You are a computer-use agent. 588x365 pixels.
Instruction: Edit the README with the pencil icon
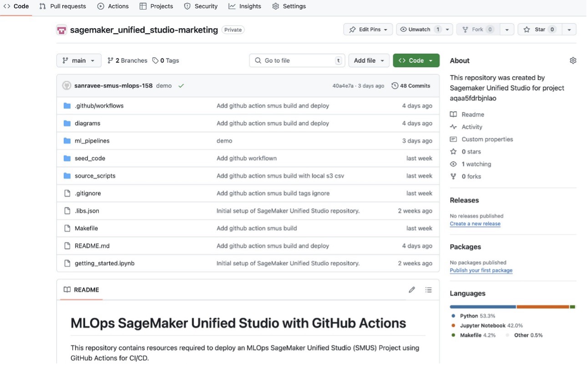pos(412,290)
